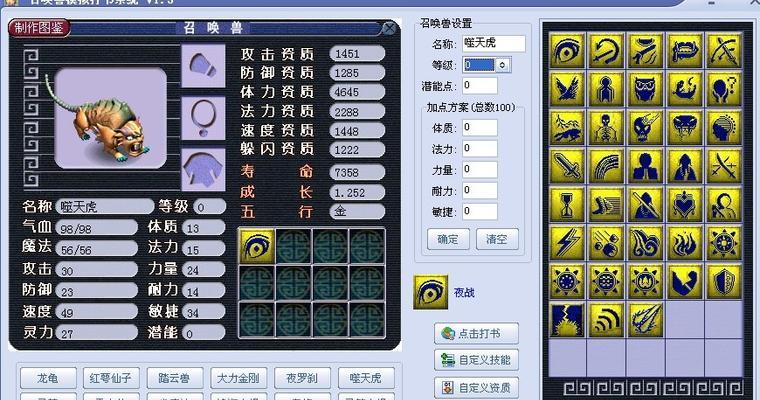Select the head with question mark skill icon

click(x=724, y=89)
